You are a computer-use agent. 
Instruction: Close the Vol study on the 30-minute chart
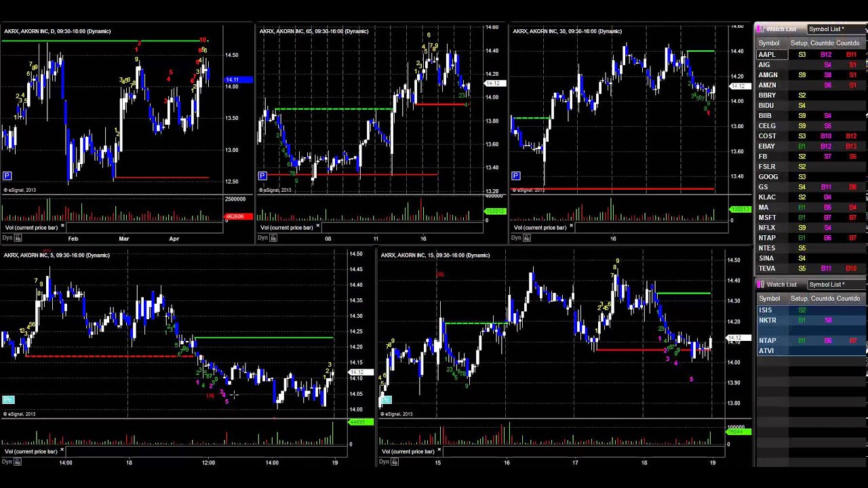[571, 226]
